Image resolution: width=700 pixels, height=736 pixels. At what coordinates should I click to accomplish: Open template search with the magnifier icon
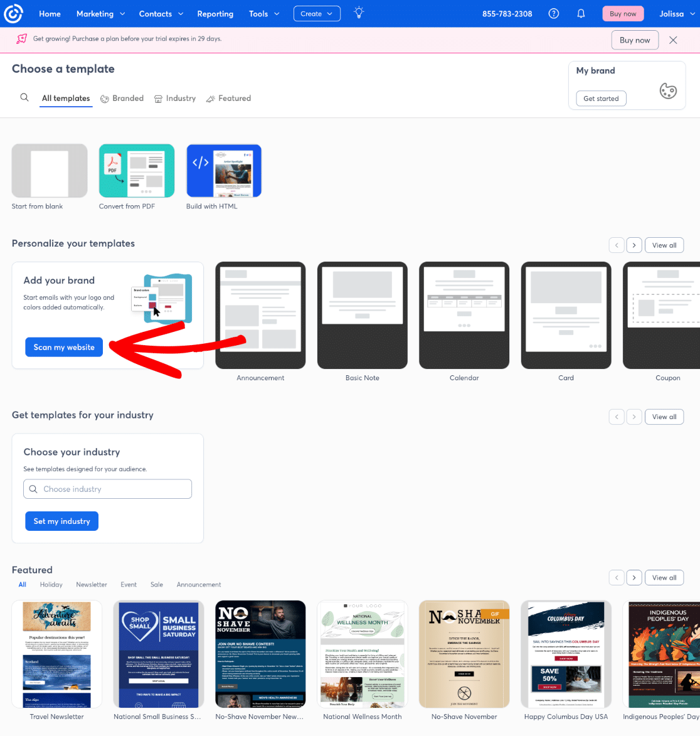[24, 98]
